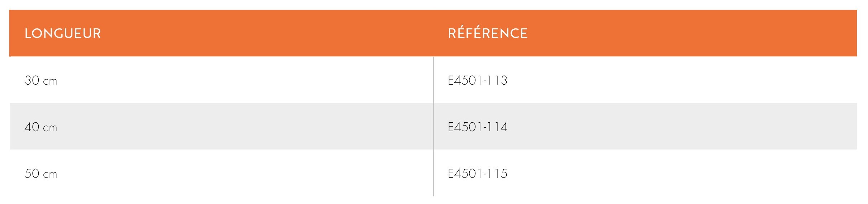Click the number 30 in the first length
The image size is (868, 204).
coord(32,80)
